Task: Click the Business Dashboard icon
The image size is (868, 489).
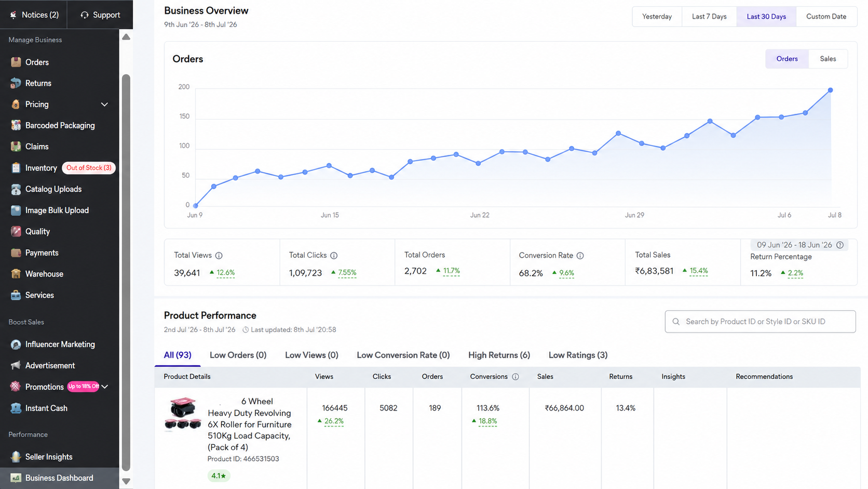Action: (16, 478)
